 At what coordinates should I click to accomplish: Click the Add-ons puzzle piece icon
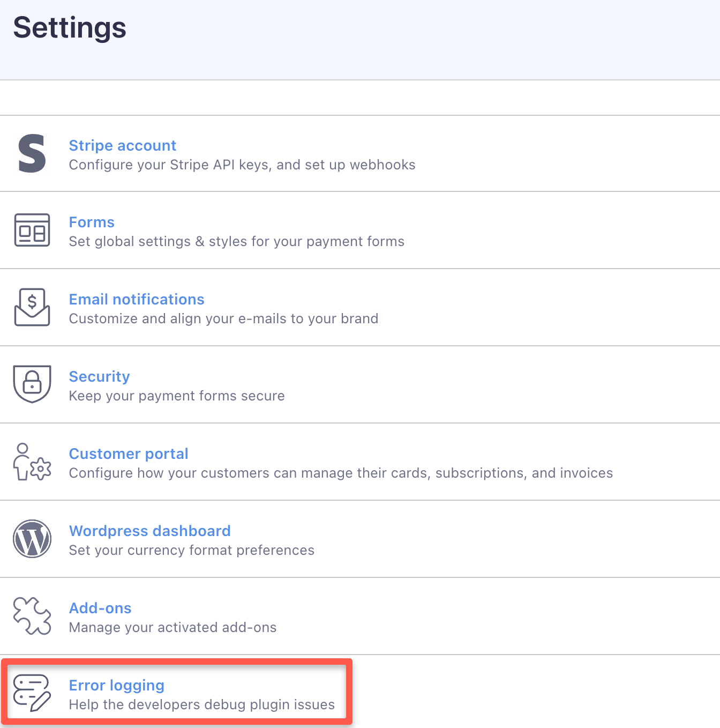tap(32, 616)
